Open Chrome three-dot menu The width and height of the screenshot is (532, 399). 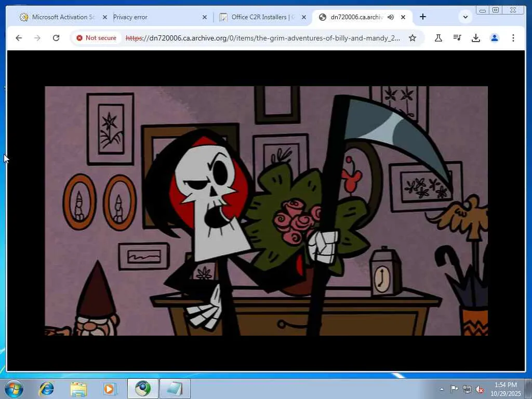click(x=513, y=38)
